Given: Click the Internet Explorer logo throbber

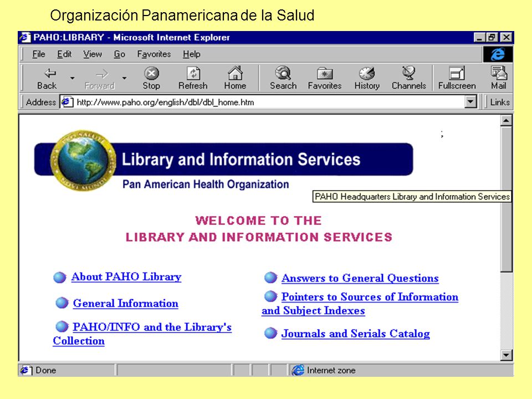Looking at the screenshot, I should [x=498, y=54].
